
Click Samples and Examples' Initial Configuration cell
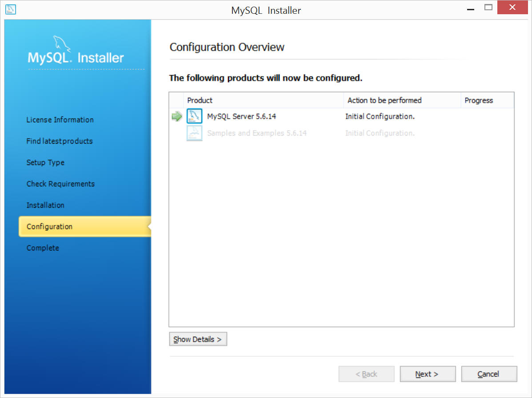pyautogui.click(x=380, y=133)
